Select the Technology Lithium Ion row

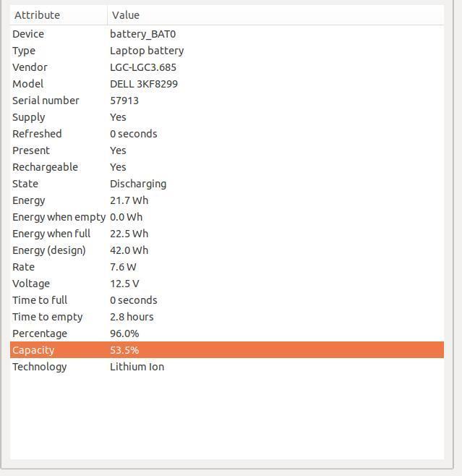click(227, 367)
